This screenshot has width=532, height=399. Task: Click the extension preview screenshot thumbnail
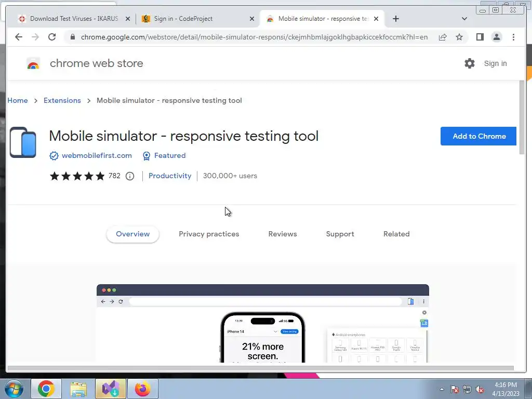tap(263, 323)
